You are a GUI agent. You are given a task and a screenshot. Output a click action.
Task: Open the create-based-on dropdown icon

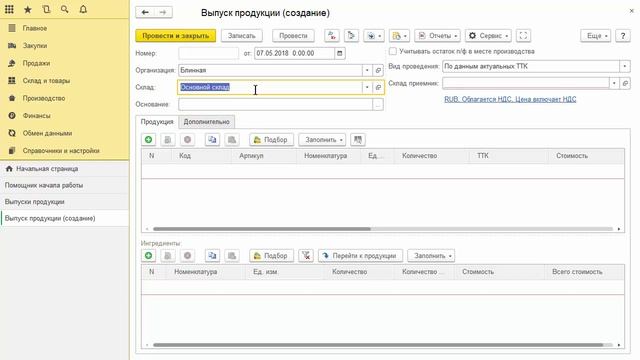(373, 36)
